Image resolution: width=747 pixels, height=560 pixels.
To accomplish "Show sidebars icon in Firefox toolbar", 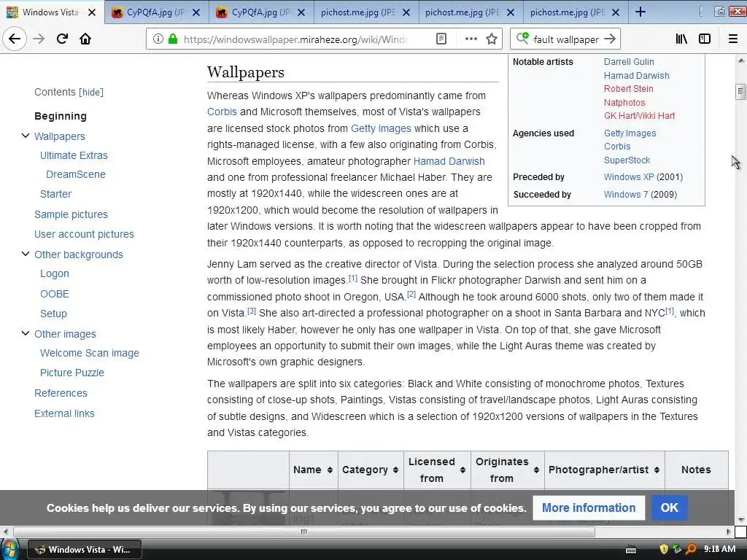I will [705, 39].
